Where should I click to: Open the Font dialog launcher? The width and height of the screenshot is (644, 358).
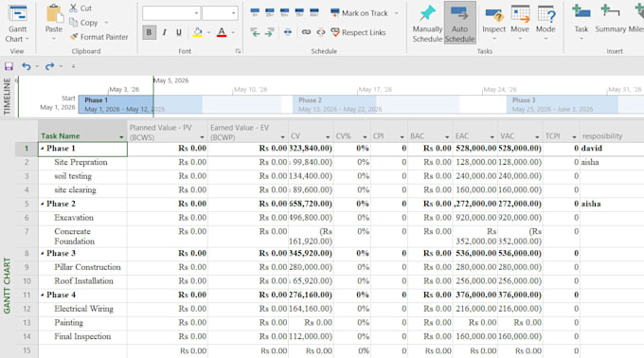click(x=238, y=51)
